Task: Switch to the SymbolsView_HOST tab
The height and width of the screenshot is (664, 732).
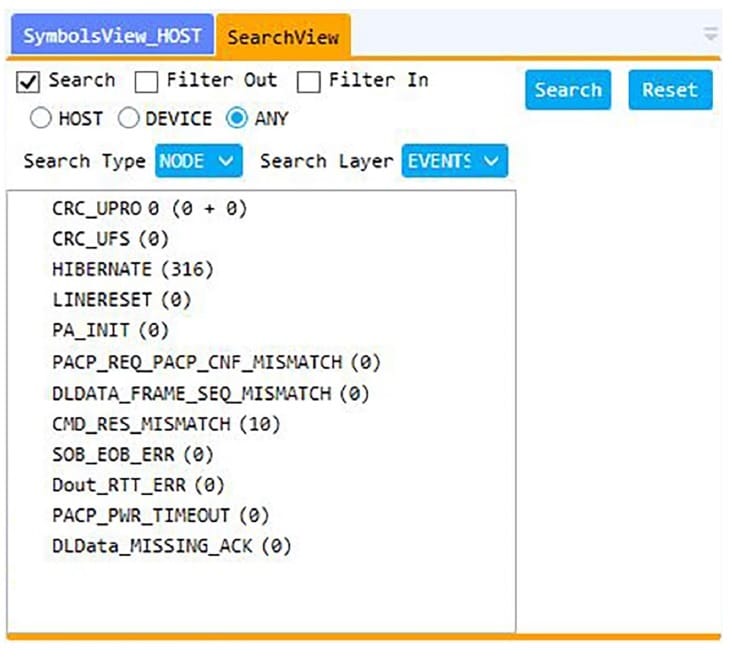Action: coord(112,36)
